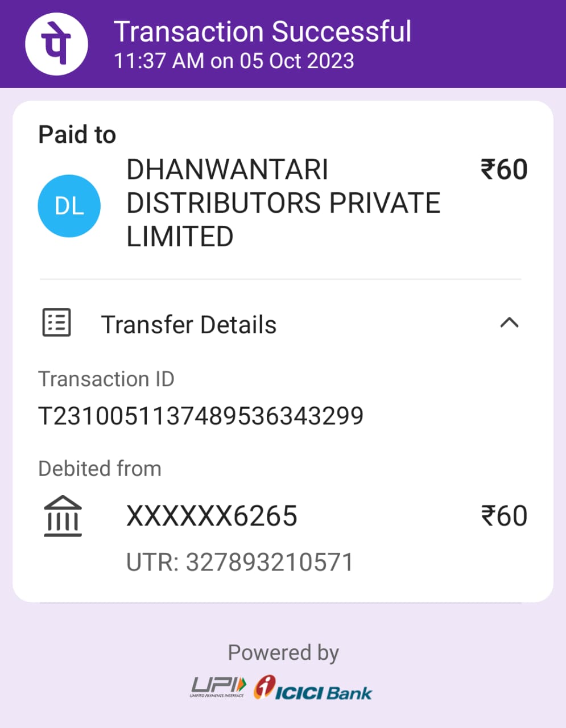
Task: Select the transaction ID number
Action: 201,416
